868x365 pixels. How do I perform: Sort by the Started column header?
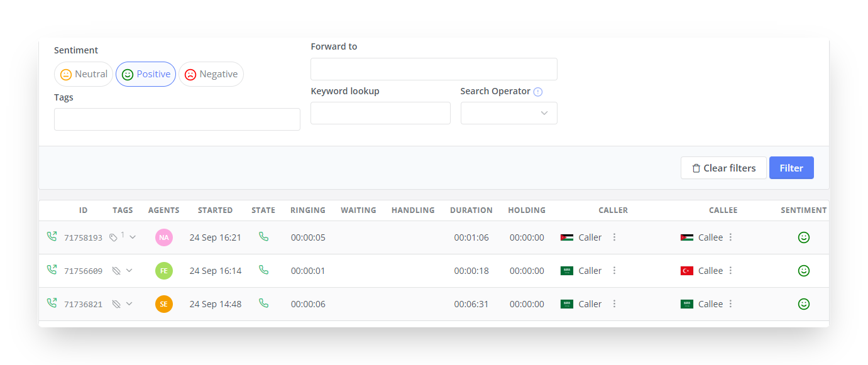(x=215, y=210)
